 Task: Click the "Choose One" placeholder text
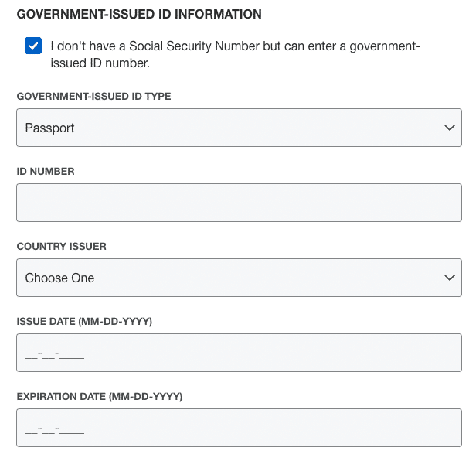coord(59,278)
